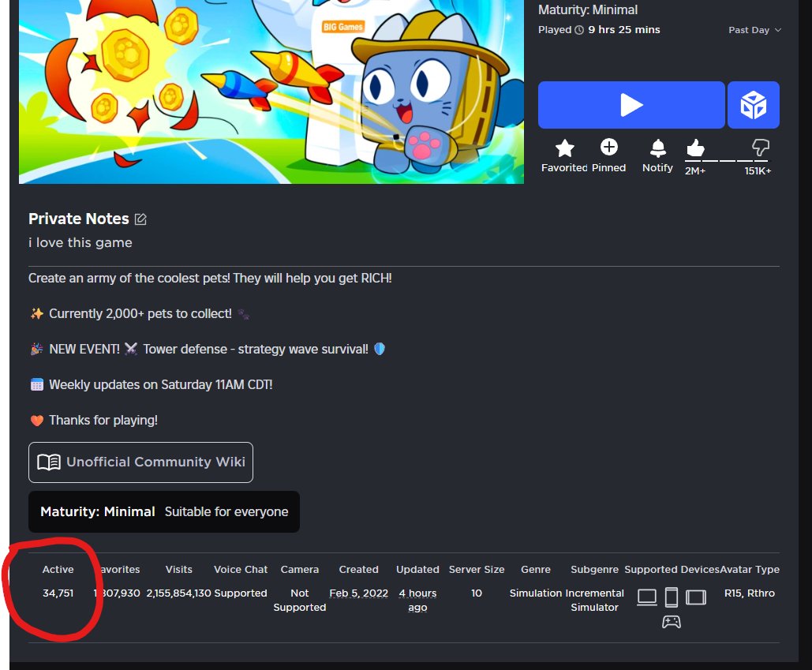Click the Maturity: Minimal text at top

588,9
